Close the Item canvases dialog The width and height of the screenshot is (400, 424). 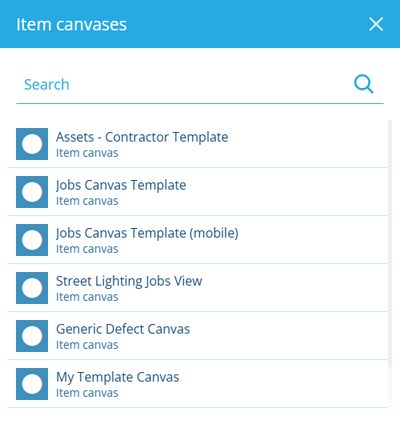pos(376,24)
